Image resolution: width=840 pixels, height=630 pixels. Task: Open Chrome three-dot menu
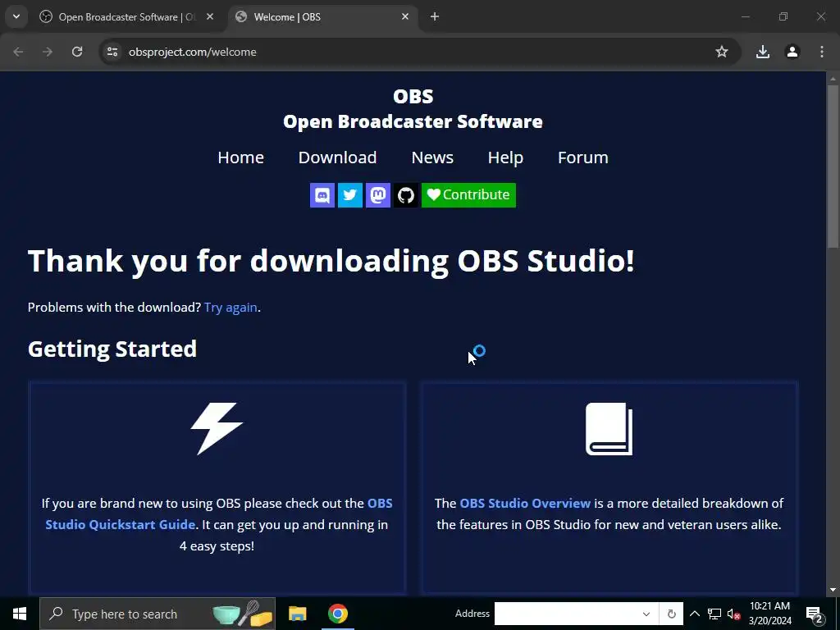pos(822,52)
